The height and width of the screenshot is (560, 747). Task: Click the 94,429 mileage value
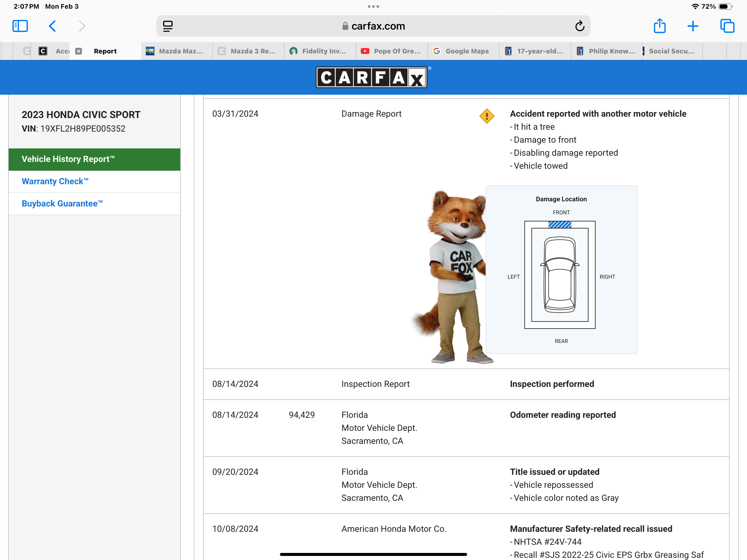point(302,415)
